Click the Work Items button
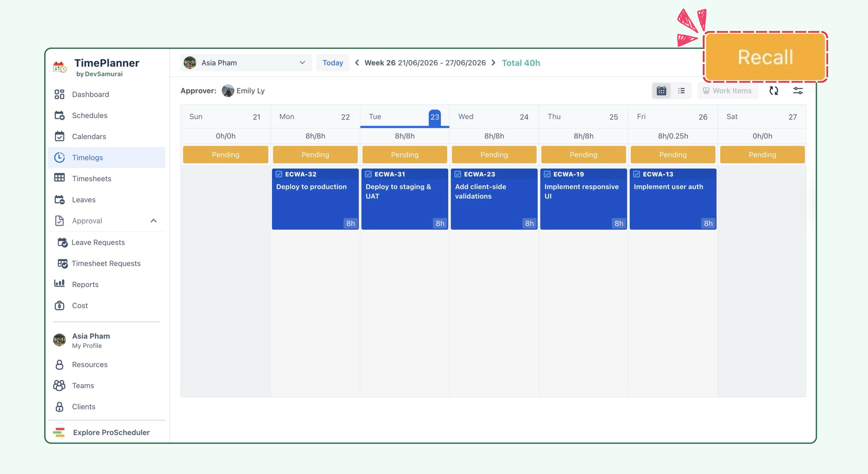The width and height of the screenshot is (868, 474). point(727,91)
